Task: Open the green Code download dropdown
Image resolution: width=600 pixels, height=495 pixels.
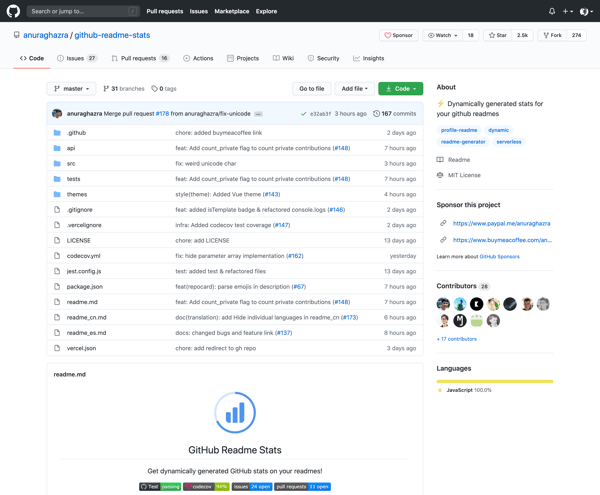Action: (x=401, y=89)
